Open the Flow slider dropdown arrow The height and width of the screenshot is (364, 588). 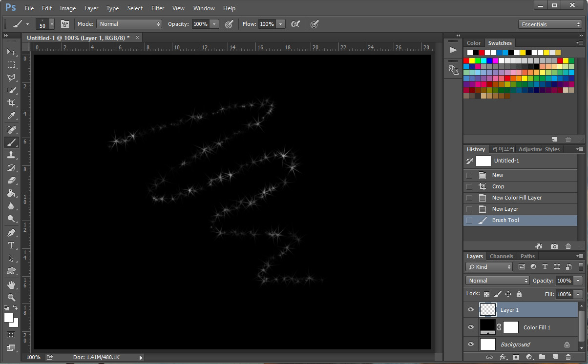coord(280,24)
